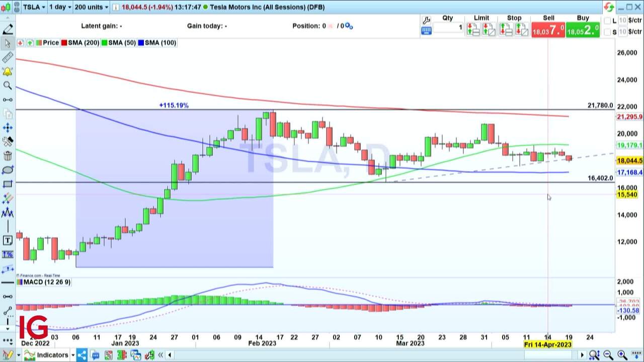Click the zoom out magnifier at bottom right
The height and width of the screenshot is (362, 644).
tap(608, 355)
